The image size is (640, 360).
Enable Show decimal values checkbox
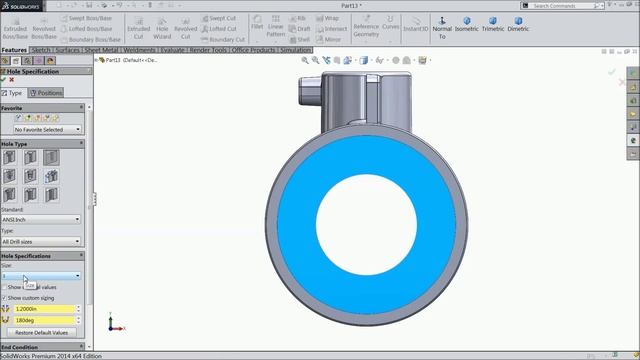pyautogui.click(x=4, y=287)
